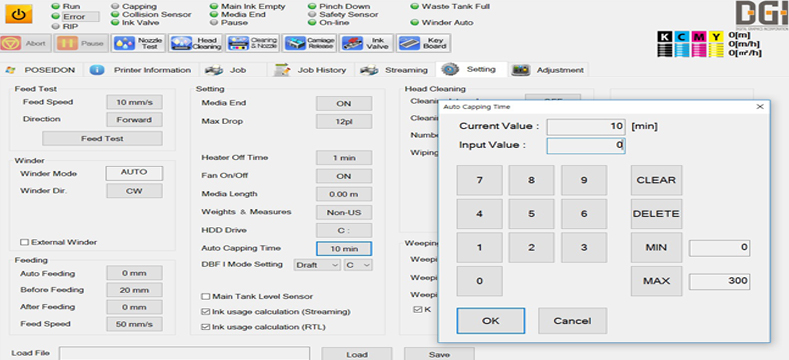Click the yellow Y ink level indicator
This screenshot has height=360, width=789.
point(716,44)
